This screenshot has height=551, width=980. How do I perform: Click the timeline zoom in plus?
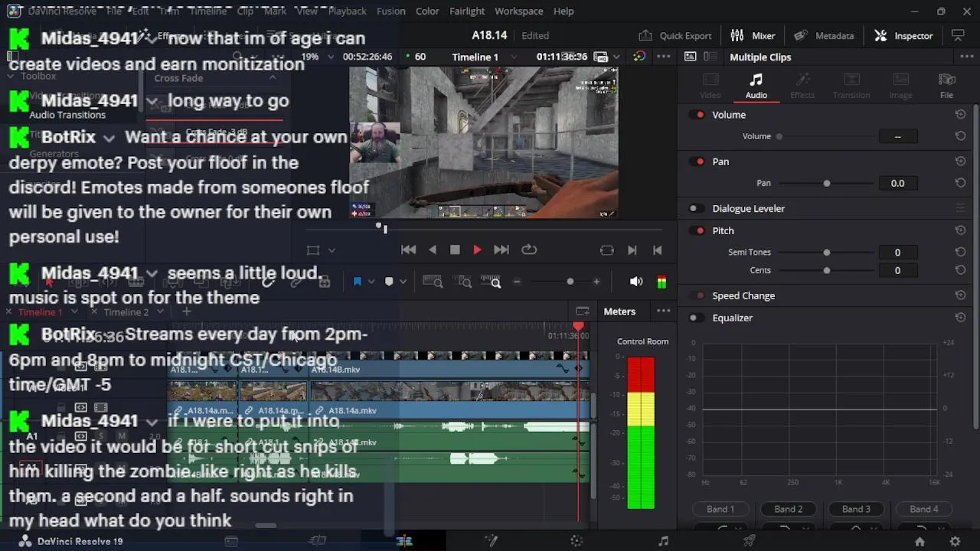click(596, 282)
